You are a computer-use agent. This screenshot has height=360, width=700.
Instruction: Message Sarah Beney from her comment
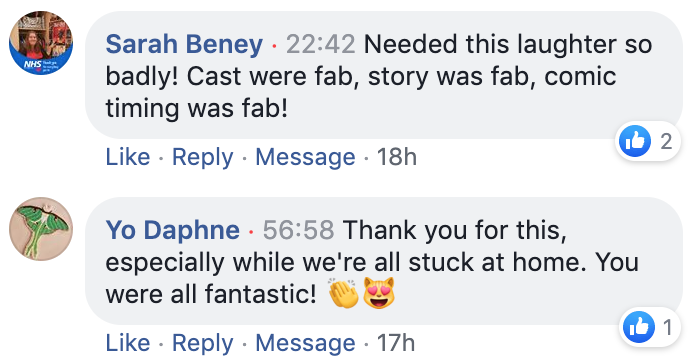click(x=305, y=157)
